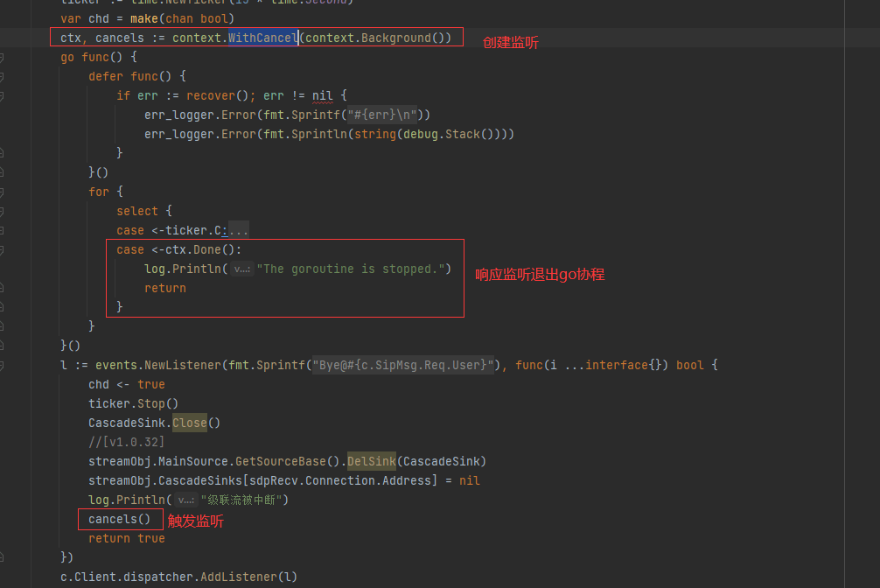Viewport: 880px width, 588px height.
Task: Collapse the fold beside 'case <-ctx.Done():'
Action: point(2,250)
